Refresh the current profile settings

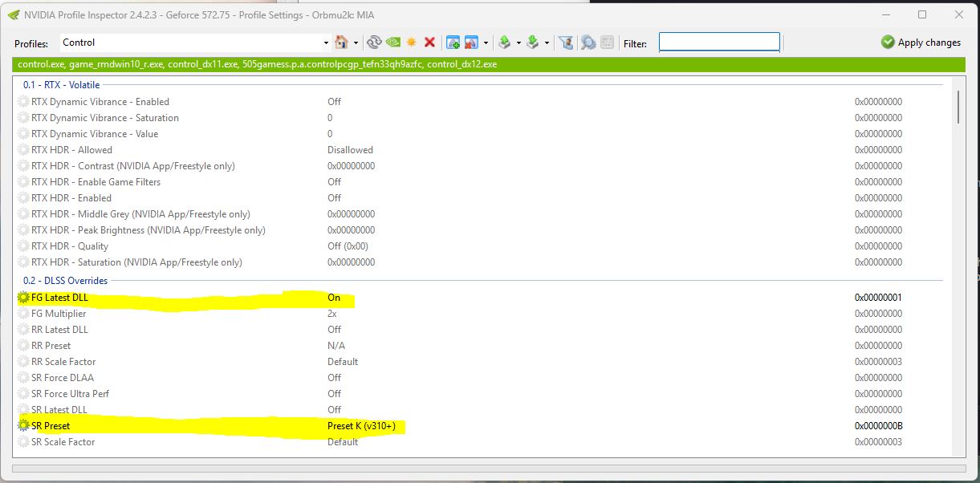[x=374, y=43]
